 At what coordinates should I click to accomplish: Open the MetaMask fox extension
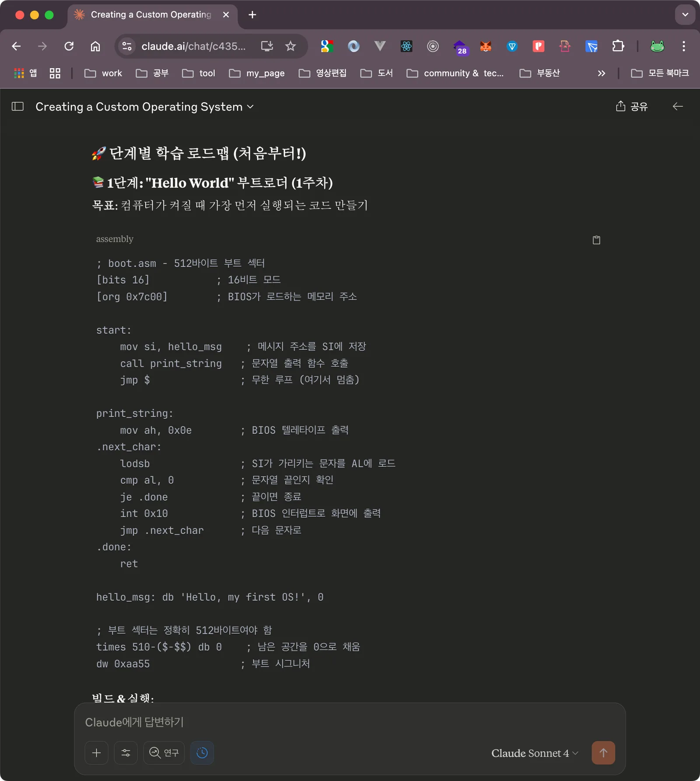point(486,46)
